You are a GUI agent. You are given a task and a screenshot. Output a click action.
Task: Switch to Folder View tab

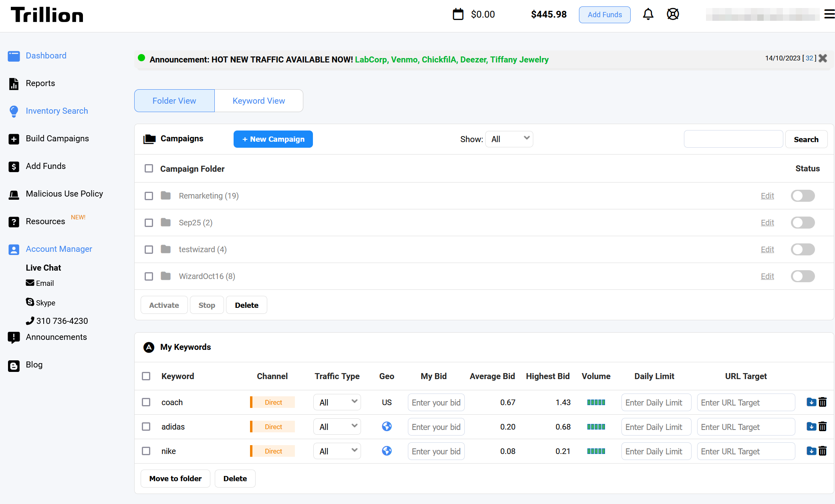click(x=174, y=101)
